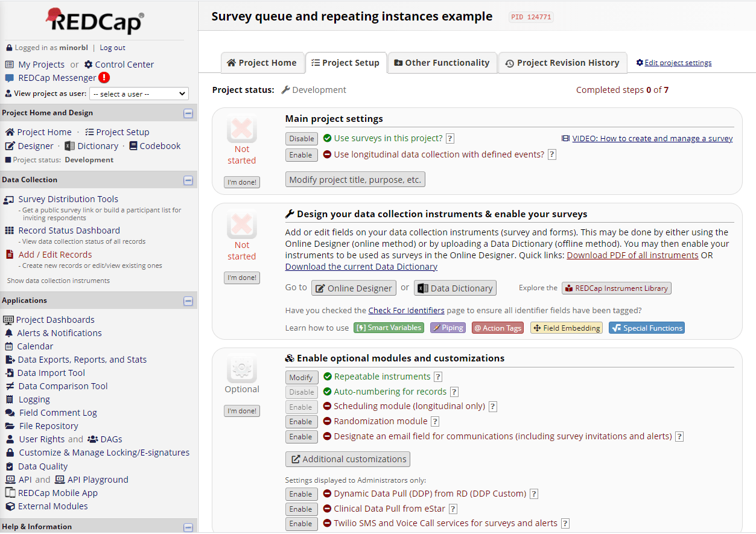Click the Survey Distribution Tools icon
Image resolution: width=756 pixels, height=534 pixels.
point(9,199)
